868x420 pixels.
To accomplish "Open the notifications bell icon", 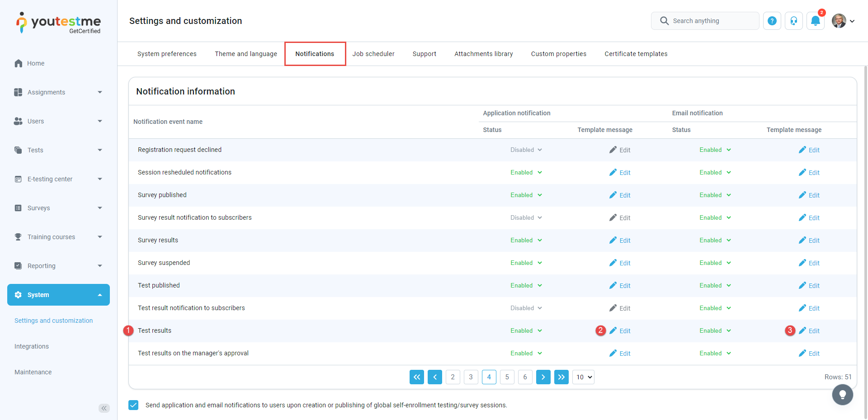I will (816, 21).
